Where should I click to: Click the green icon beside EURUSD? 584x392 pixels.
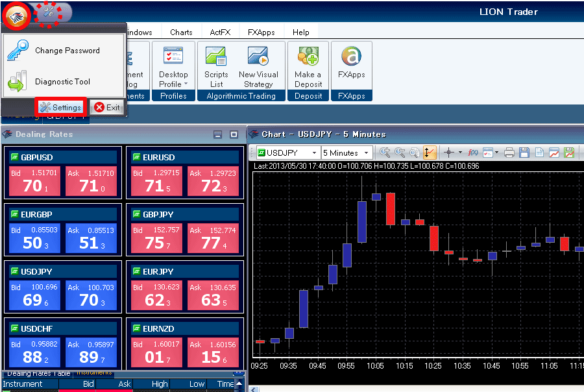pyautogui.click(x=137, y=157)
